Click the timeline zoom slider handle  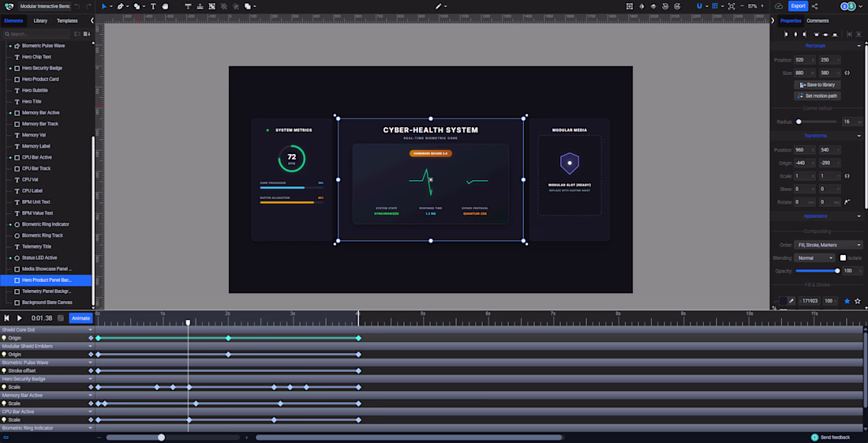tap(161, 437)
